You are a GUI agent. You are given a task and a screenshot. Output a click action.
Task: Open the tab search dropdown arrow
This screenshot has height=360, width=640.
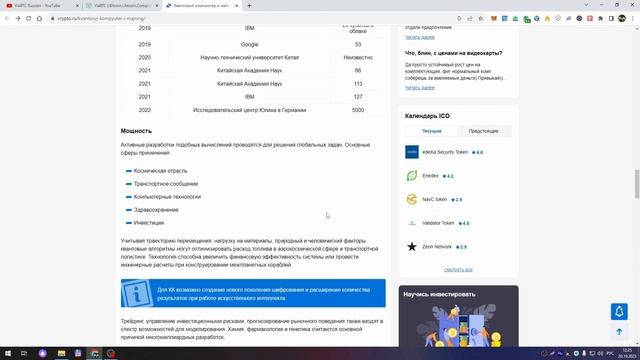pos(586,5)
